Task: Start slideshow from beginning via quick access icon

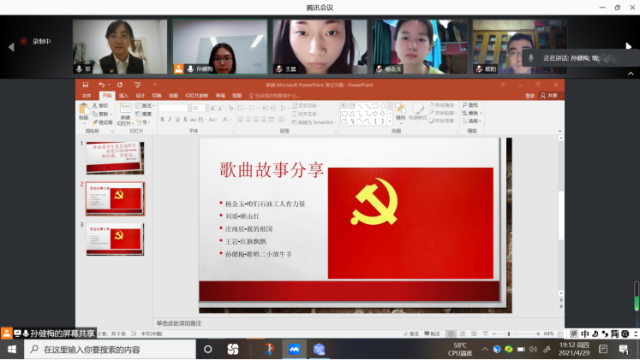Action: coord(137,84)
